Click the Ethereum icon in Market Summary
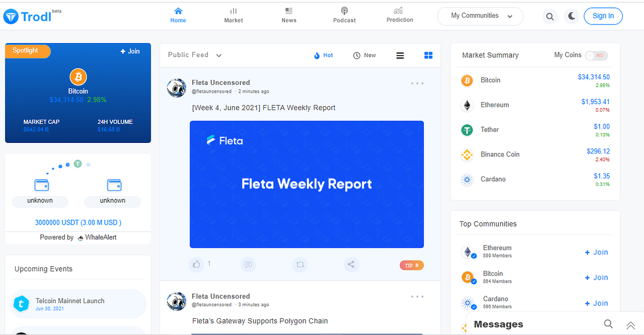This screenshot has width=644, height=335. [x=467, y=106]
